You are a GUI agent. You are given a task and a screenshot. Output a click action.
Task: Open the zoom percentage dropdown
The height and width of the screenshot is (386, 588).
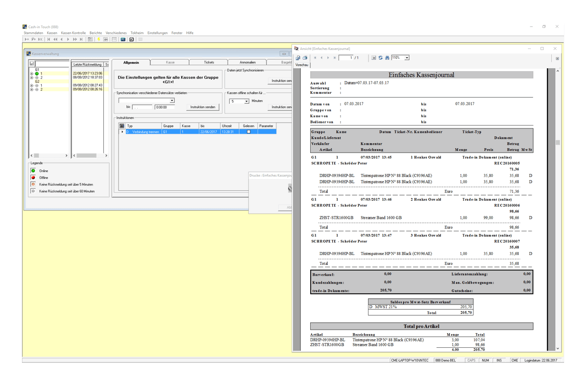(407, 58)
